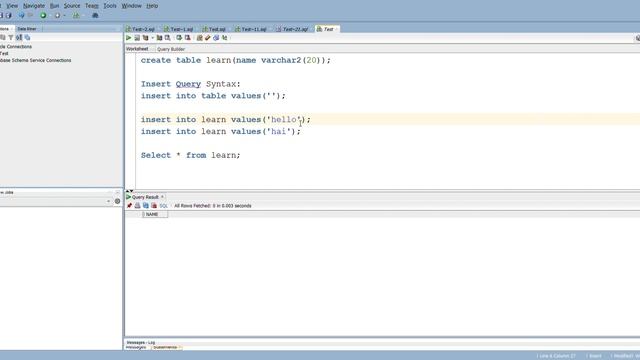The width and height of the screenshot is (640, 360).
Task: Run the statement with the green play icon
Action: (129, 38)
